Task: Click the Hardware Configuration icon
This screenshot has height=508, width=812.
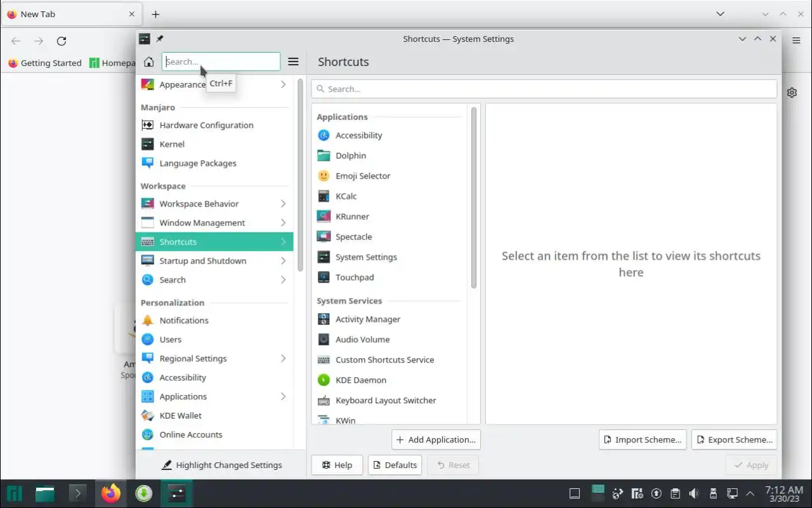Action: (147, 125)
